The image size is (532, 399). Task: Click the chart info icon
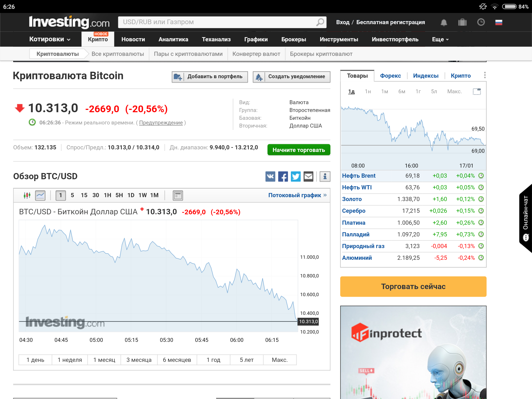325,177
